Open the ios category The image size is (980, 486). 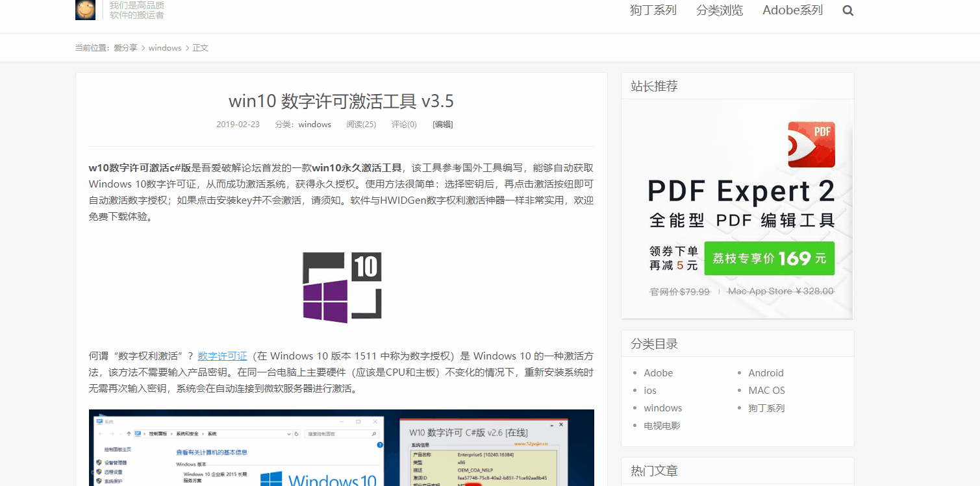(x=650, y=391)
